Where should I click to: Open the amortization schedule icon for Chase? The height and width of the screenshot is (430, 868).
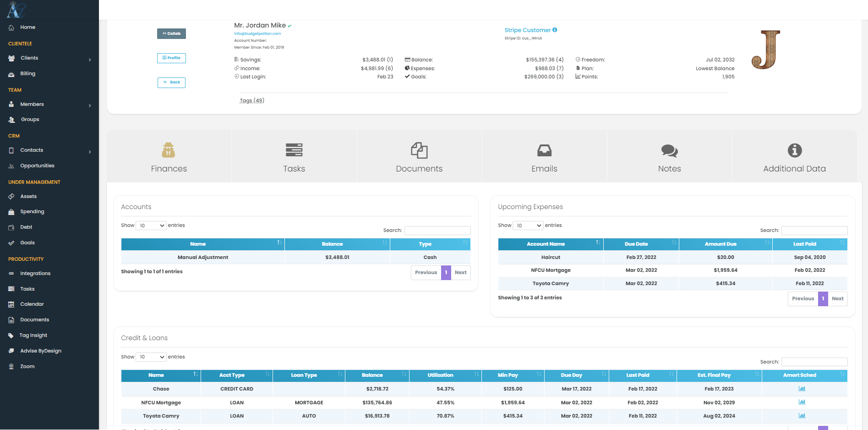point(802,388)
